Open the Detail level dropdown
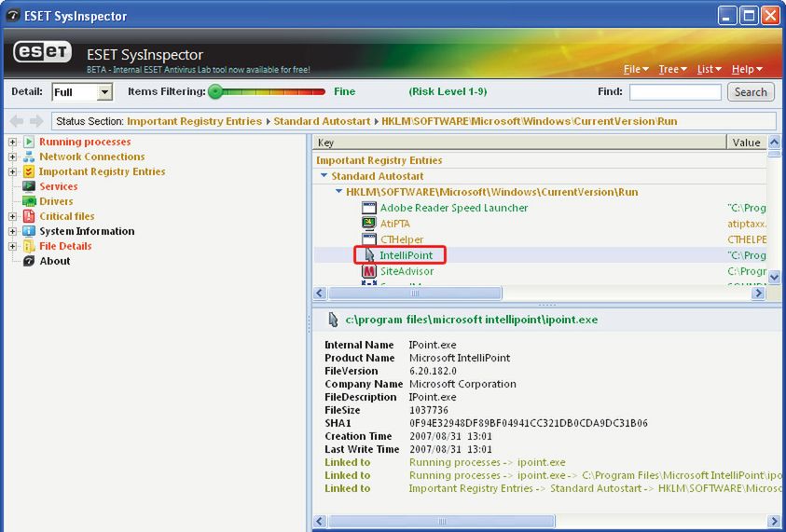Screen dimensions: 786x532 click(x=104, y=92)
